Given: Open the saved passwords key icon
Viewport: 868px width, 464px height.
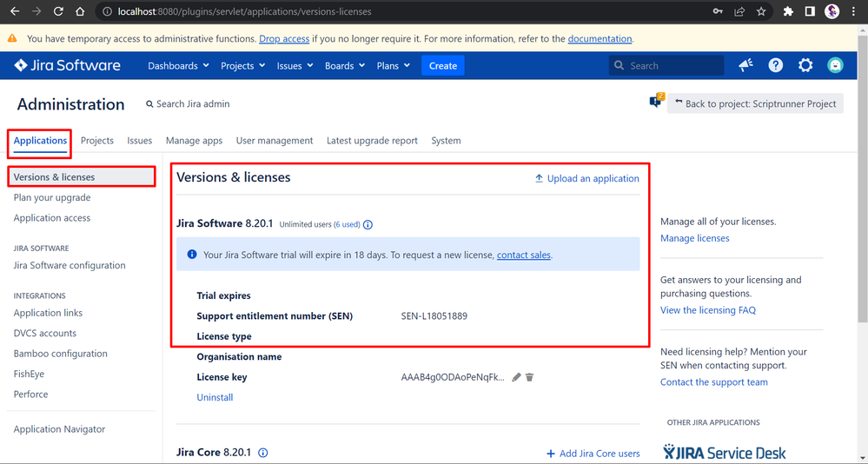Looking at the screenshot, I should click(x=718, y=11).
